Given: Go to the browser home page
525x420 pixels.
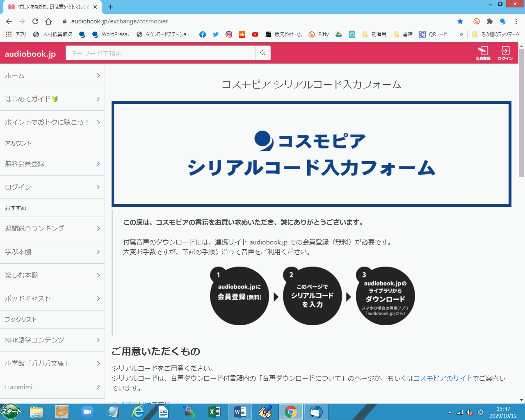Looking at the screenshot, I should click(48, 21).
